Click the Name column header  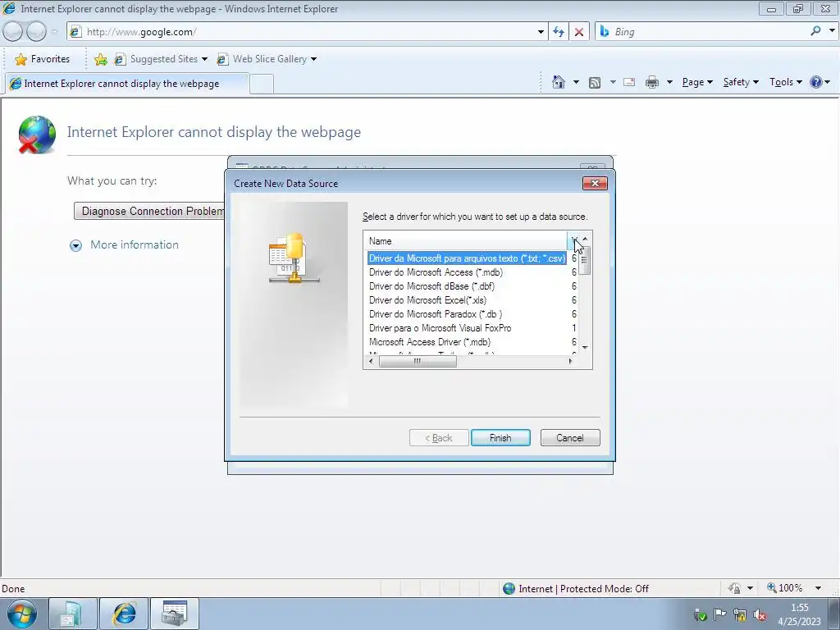coord(465,241)
